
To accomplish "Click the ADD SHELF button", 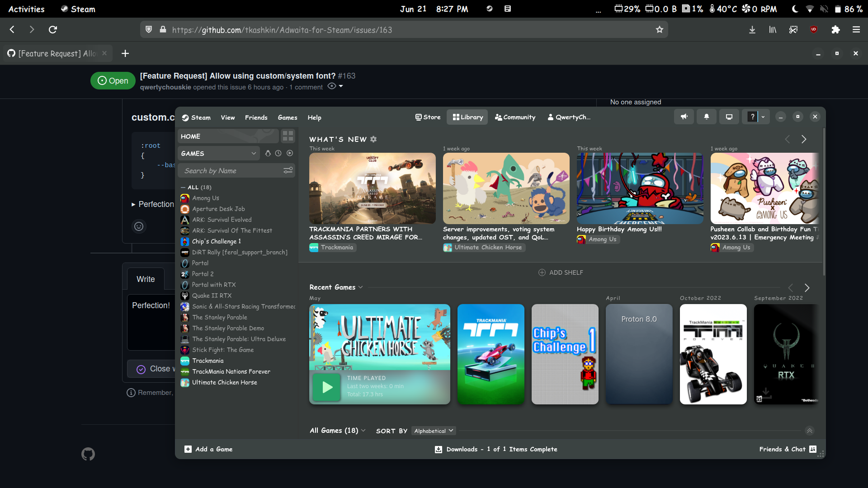I will [561, 272].
